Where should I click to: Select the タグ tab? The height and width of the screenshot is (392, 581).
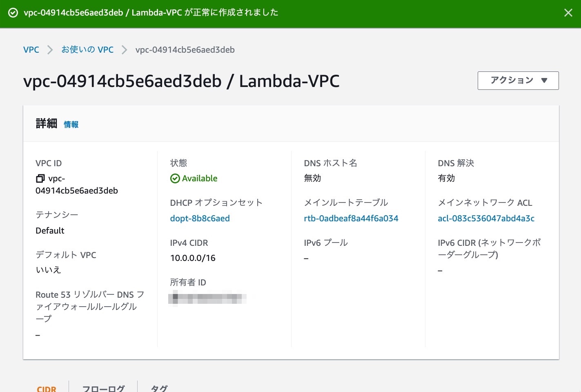click(x=158, y=388)
